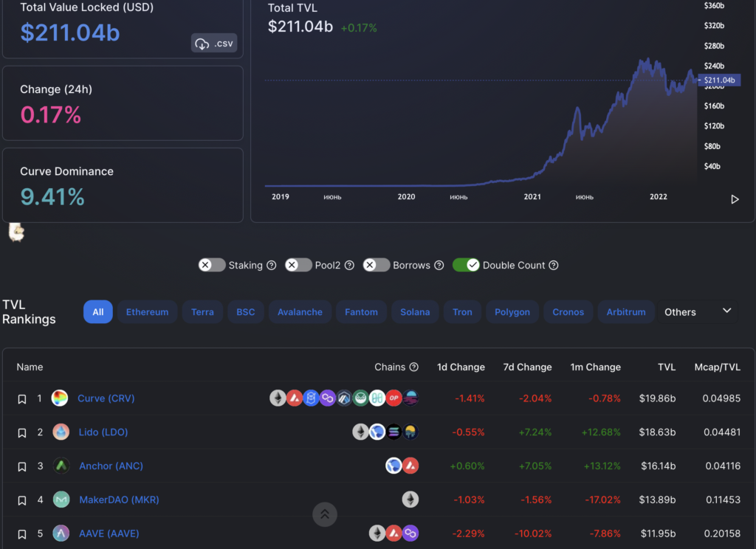Screen dimensions: 756x549
Task: Open the Curve (CRV) protocol link
Action: (x=106, y=398)
